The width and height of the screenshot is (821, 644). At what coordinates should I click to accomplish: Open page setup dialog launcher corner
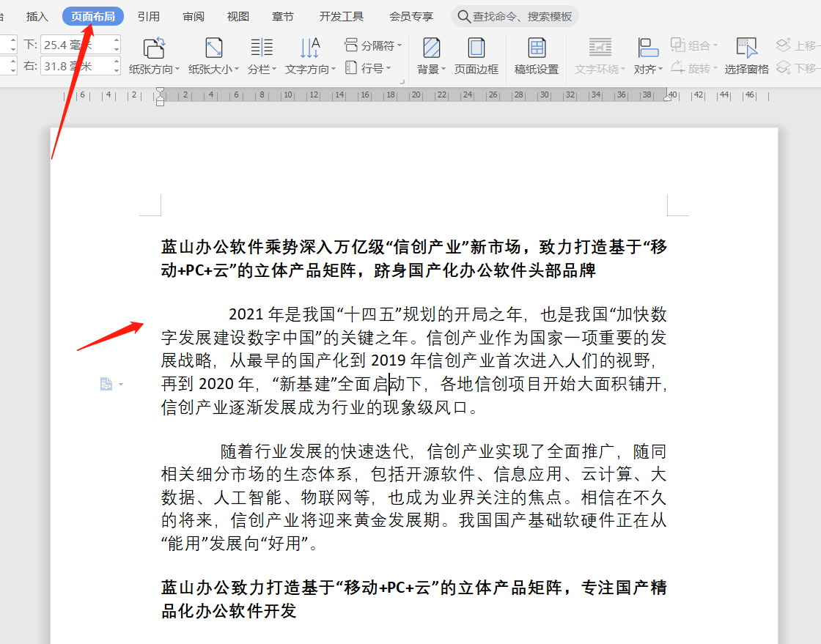click(402, 82)
